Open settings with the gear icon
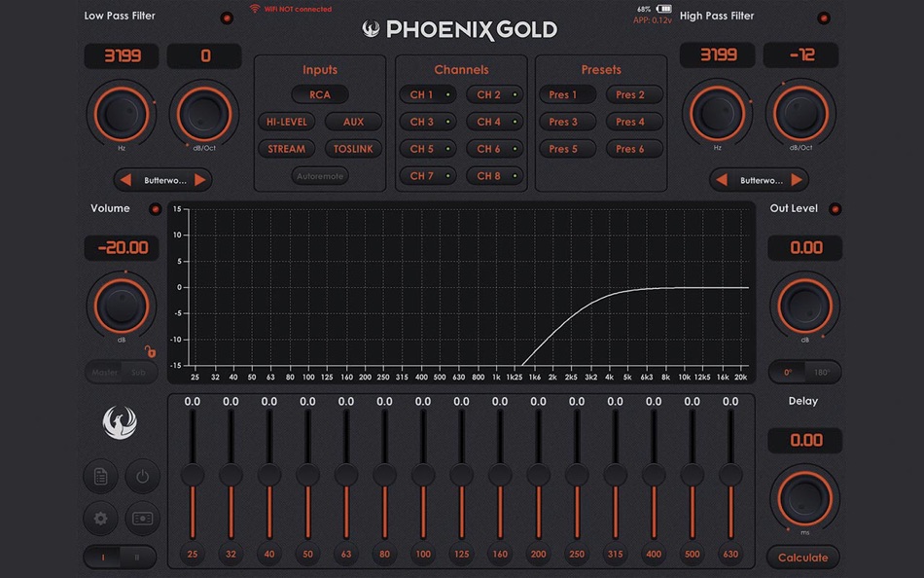Viewport: 924px width, 578px height. 101,518
